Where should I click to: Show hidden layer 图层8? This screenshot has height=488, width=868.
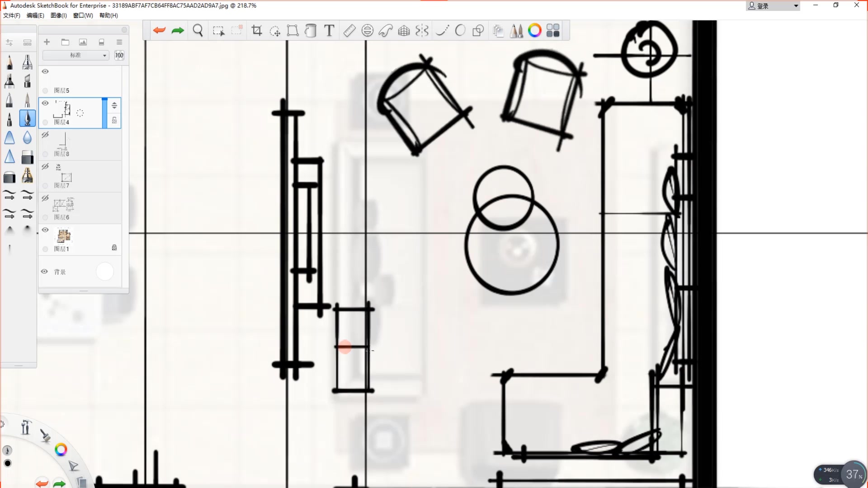[45, 135]
